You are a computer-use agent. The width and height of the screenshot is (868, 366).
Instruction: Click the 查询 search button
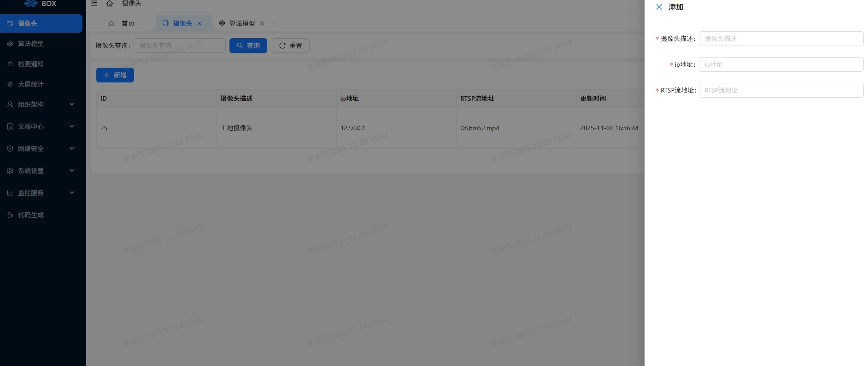click(248, 46)
